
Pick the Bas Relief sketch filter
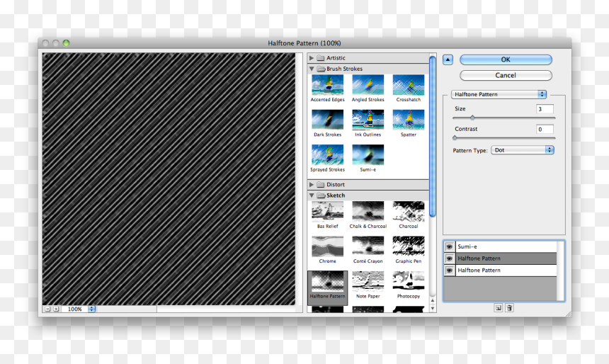click(x=327, y=211)
